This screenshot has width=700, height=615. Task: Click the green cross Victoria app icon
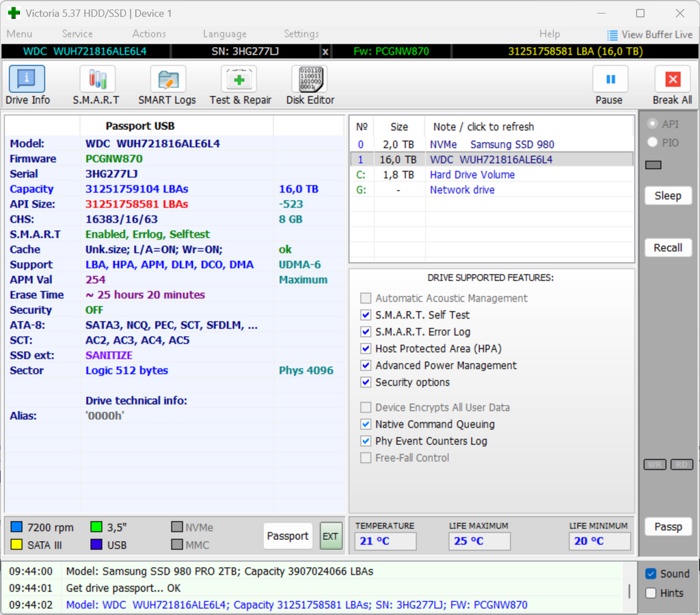(14, 13)
